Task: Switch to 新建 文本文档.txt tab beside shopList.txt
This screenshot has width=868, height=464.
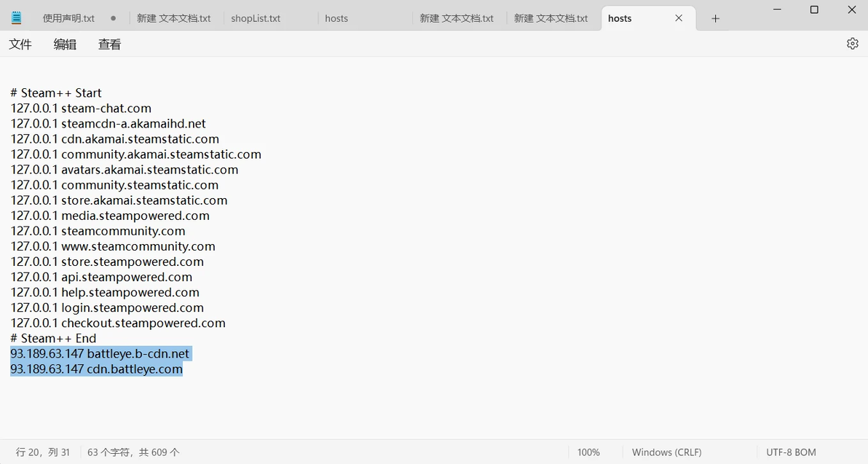Action: click(x=174, y=18)
